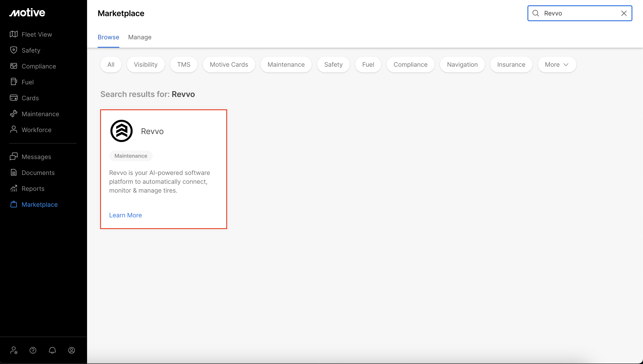Image resolution: width=643 pixels, height=364 pixels.
Task: Open the Compliance section
Action: (x=39, y=66)
